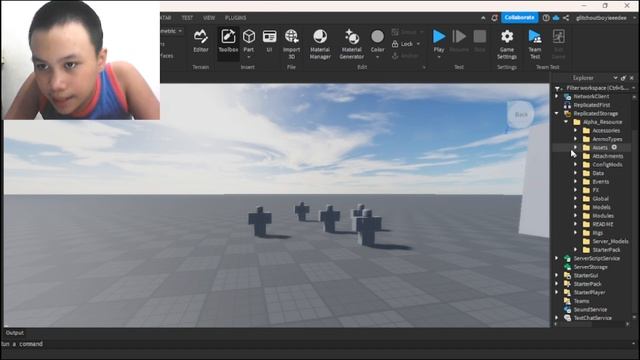
Task: Select ReplicatedFirst in Explorer
Action: coord(592,105)
